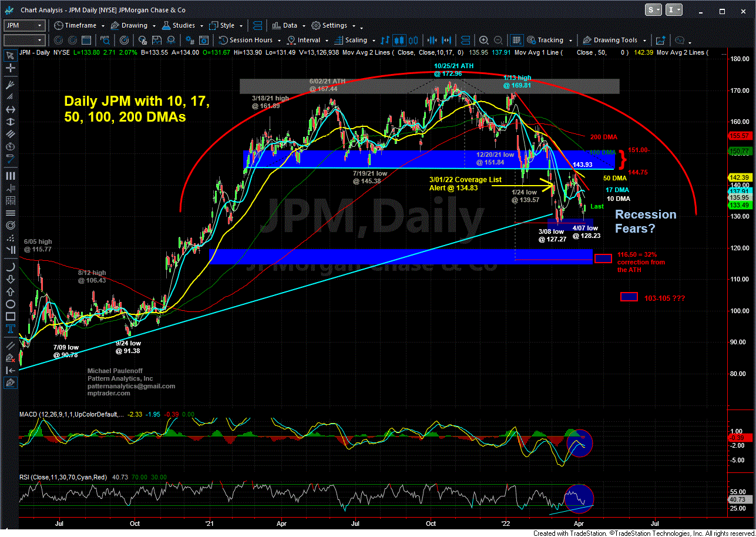Click the JPM - Daily NYSE status text
Viewport: 756px width, 537px height.
click(45, 52)
